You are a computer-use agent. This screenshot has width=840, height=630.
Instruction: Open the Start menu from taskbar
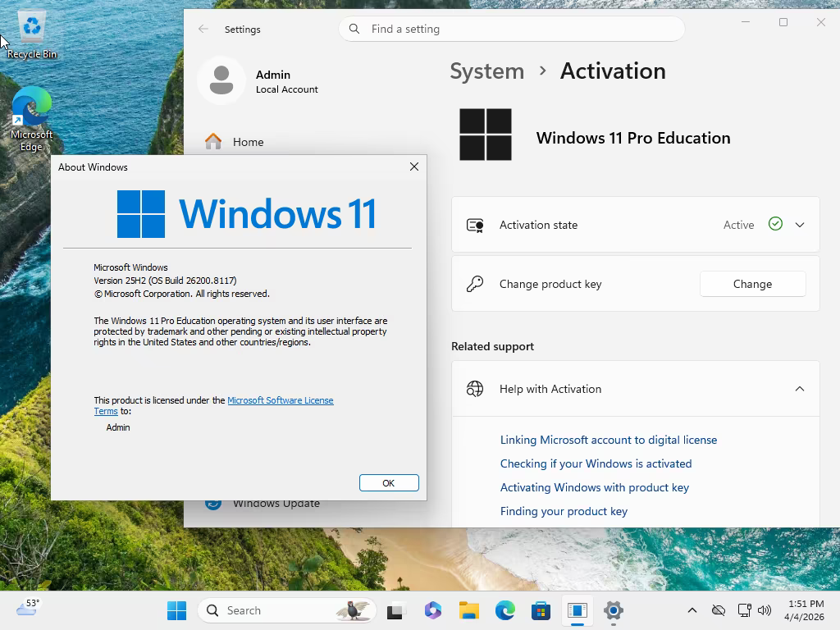point(177,610)
